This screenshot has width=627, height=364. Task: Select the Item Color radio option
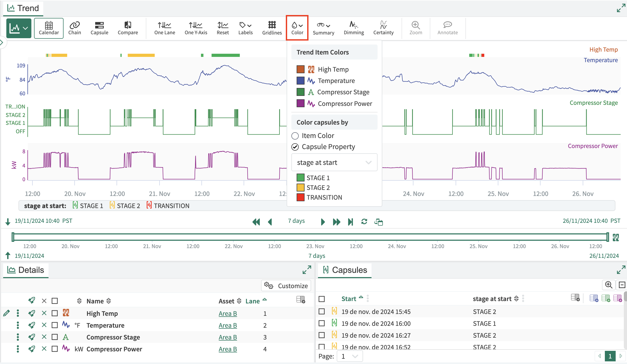295,136
